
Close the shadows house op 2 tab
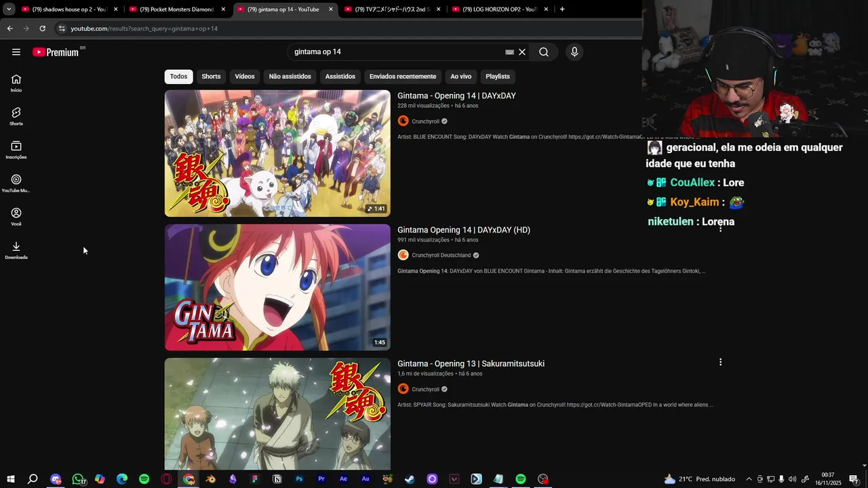click(115, 9)
